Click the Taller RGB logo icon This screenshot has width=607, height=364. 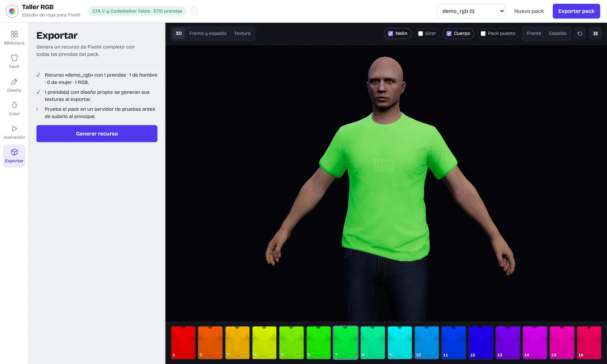(x=12, y=11)
